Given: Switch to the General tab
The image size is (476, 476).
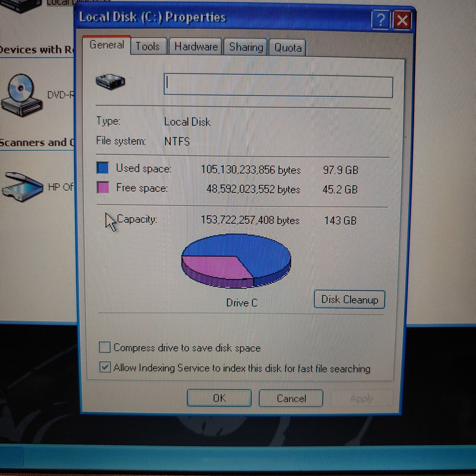Looking at the screenshot, I should click(x=107, y=45).
